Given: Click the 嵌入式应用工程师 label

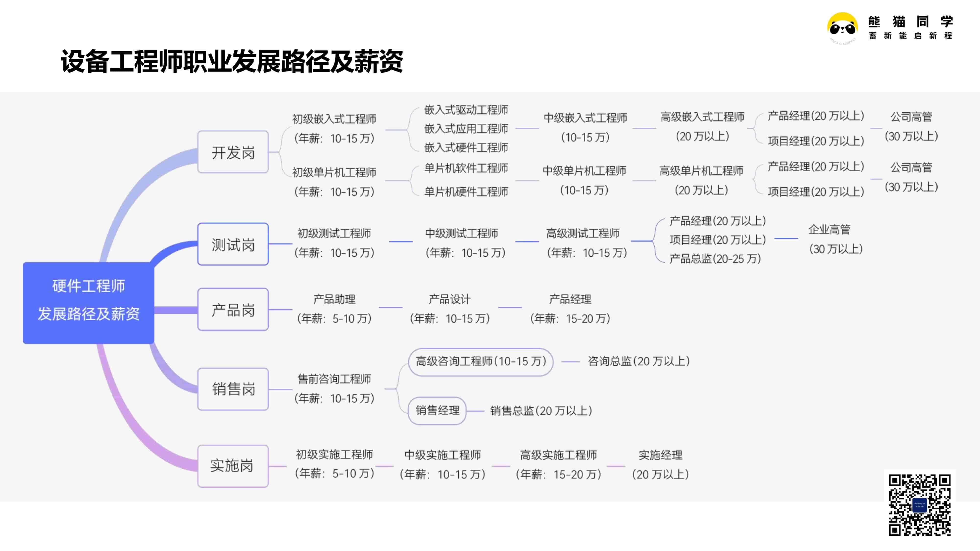Looking at the screenshot, I should coord(466,129).
